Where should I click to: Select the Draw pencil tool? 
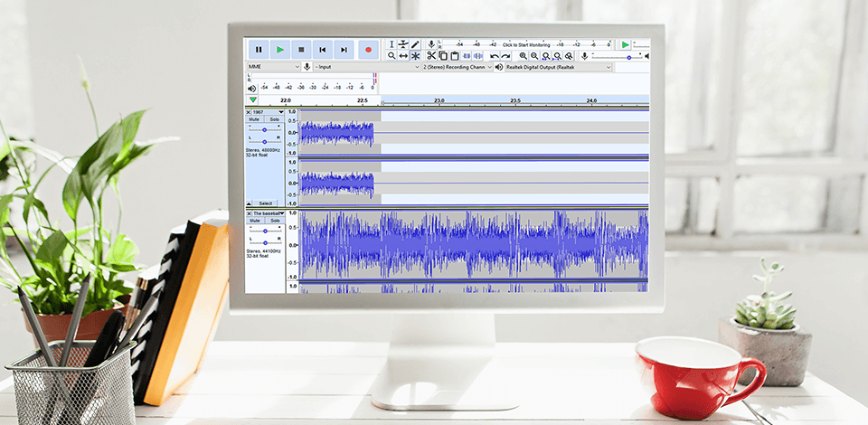click(415, 44)
